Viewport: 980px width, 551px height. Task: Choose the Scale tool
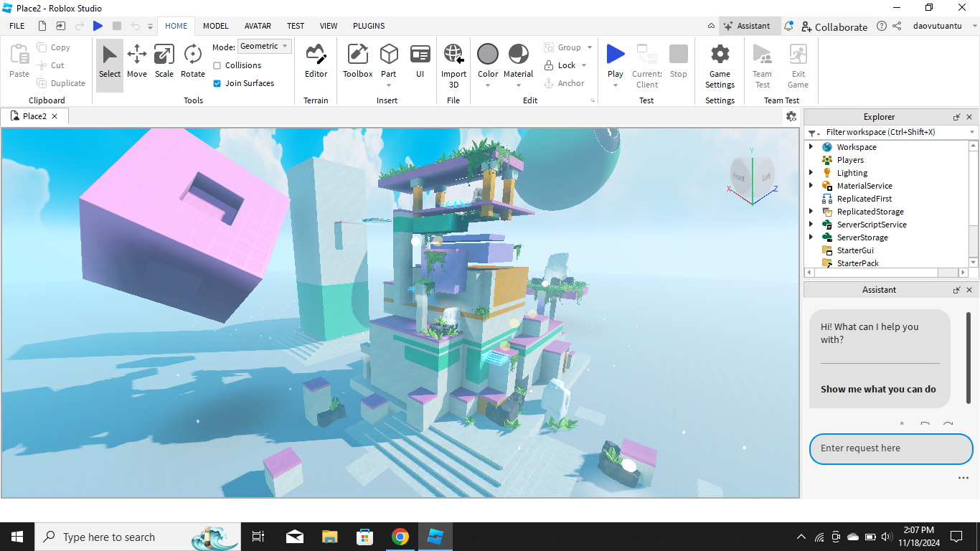(x=164, y=62)
